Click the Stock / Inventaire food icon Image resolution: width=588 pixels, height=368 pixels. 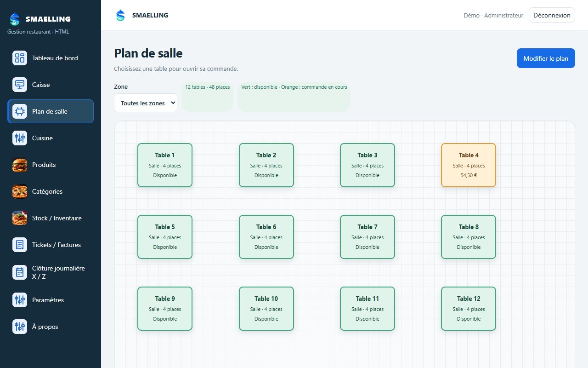tap(20, 218)
